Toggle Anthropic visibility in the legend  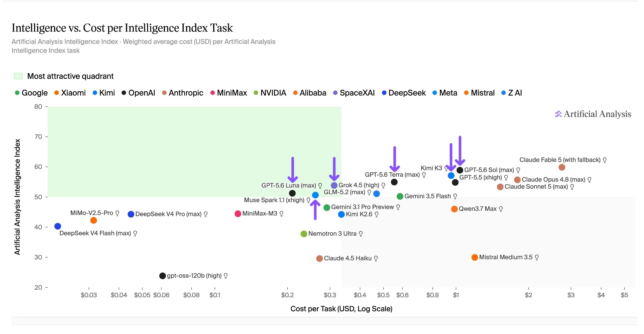183,93
